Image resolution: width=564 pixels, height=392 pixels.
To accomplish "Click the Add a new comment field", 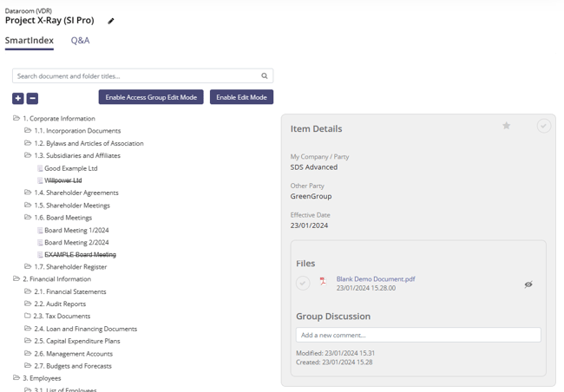I will pos(418,335).
